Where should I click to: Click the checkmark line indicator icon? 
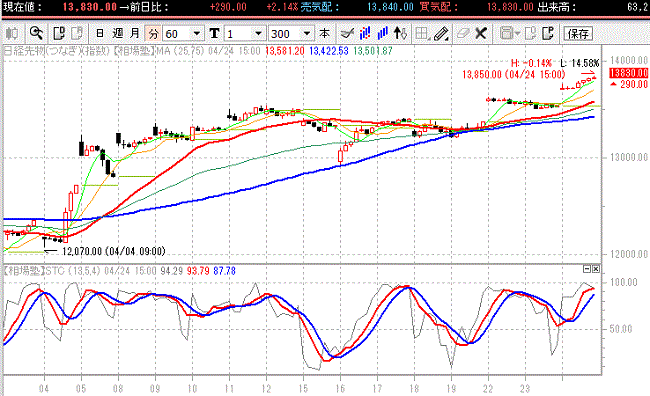(x=347, y=33)
